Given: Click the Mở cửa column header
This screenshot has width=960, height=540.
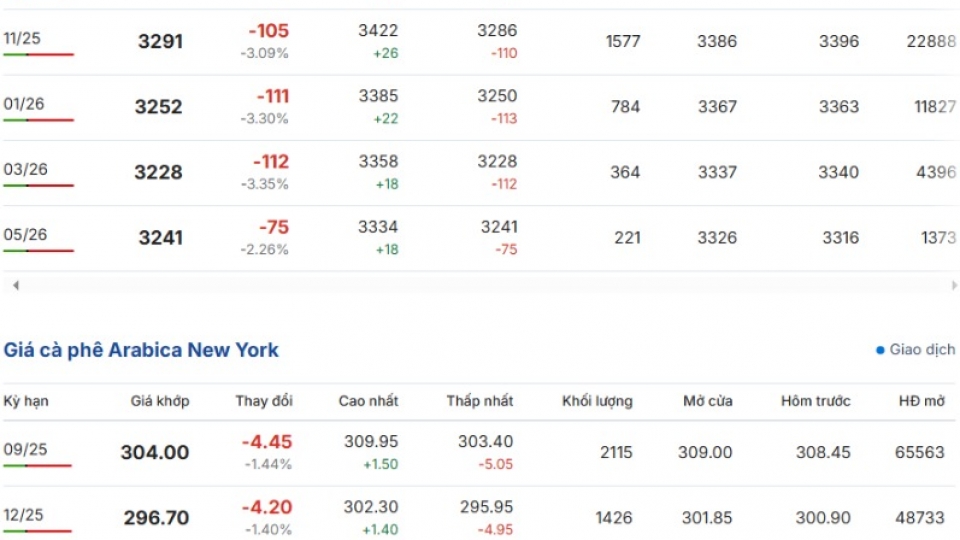Looking at the screenshot, I should pos(708,401).
